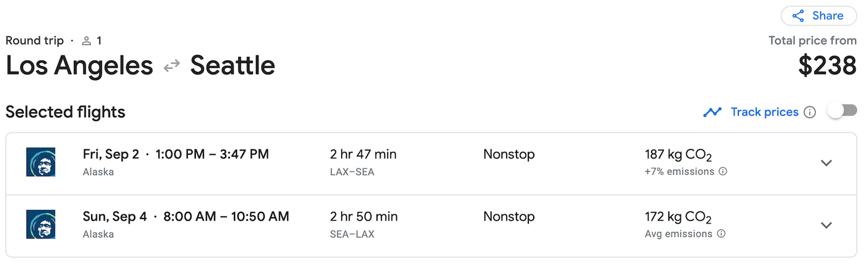This screenshot has width=868, height=270.
Task: Open the +7% emissions info icon
Action: (722, 172)
